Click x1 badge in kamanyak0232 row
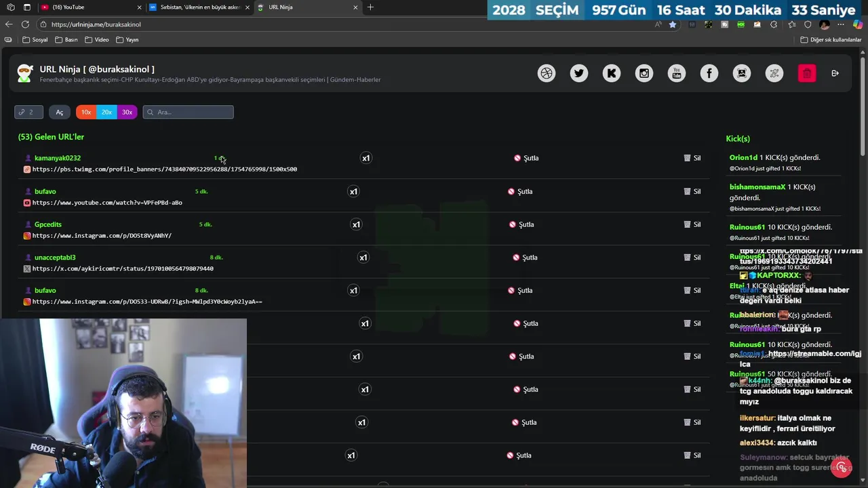This screenshot has height=488, width=868. point(366,158)
